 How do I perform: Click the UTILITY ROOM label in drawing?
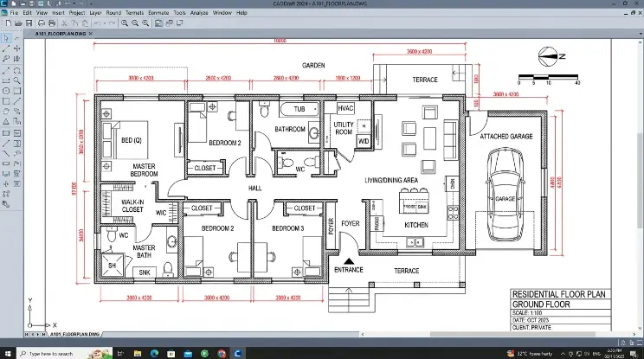[344, 128]
